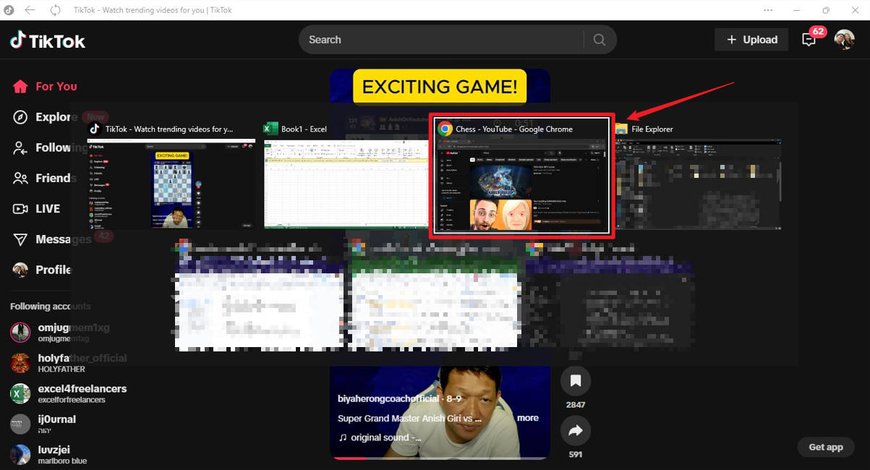870x470 pixels.
Task: Open the profile avatar at top right
Action: pyautogui.click(x=844, y=40)
